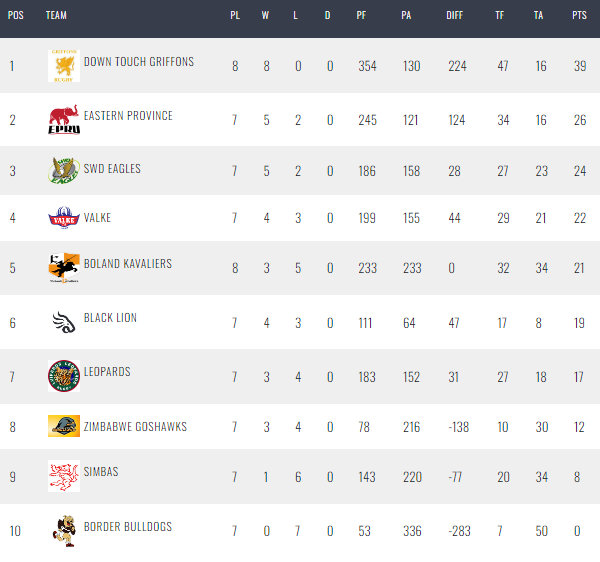Click the Valke team crest
The height and width of the screenshot is (562, 600).
point(64,218)
